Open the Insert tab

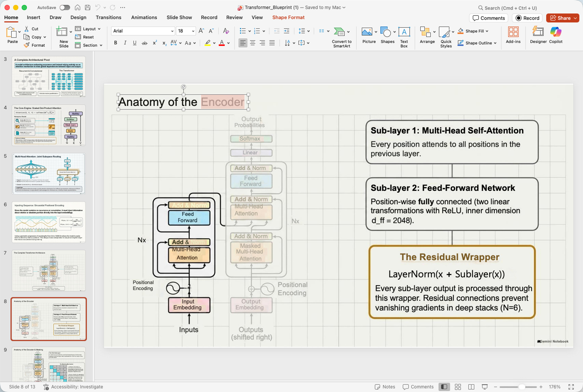click(34, 17)
